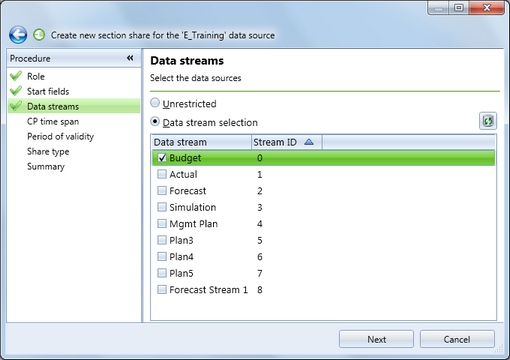Image resolution: width=510 pixels, height=360 pixels.
Task: Check the Plan4 data stream
Action: tap(162, 256)
